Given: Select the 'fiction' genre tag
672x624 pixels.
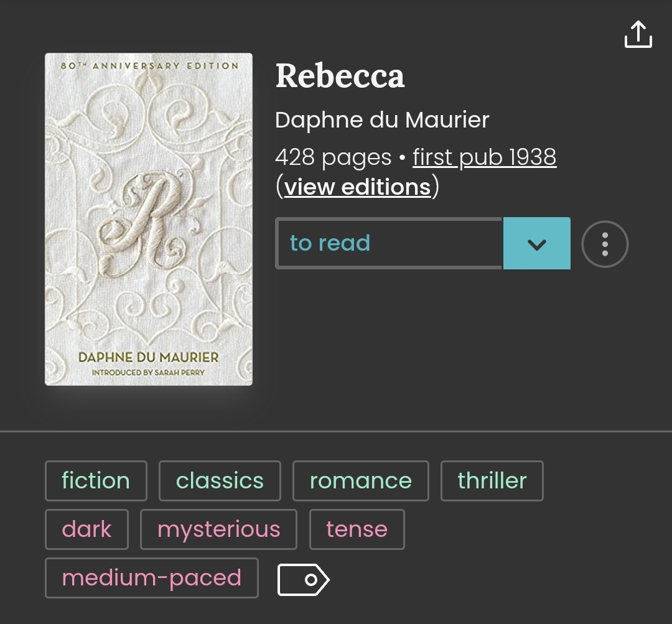Looking at the screenshot, I should pyautogui.click(x=96, y=481).
